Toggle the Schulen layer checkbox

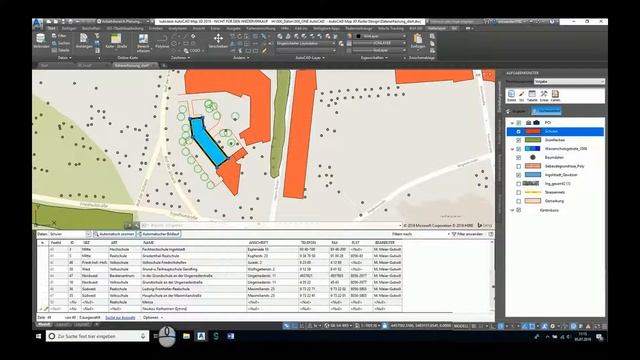click(x=519, y=131)
